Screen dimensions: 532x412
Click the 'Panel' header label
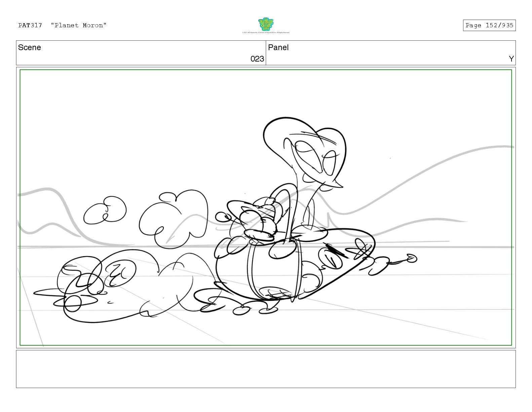pos(278,47)
